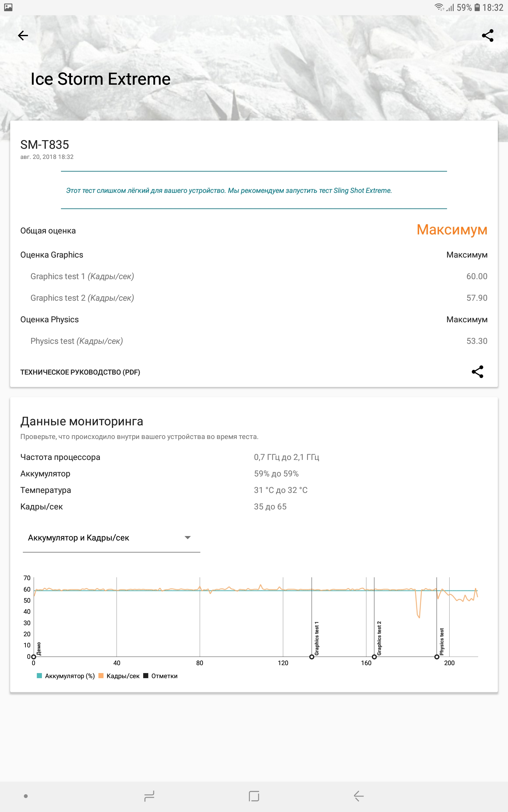Viewport: 508px width, 812px height.
Task: Tap the Частота процессора value 0,7 ГГц до 2,1 ГГц
Action: [287, 457]
